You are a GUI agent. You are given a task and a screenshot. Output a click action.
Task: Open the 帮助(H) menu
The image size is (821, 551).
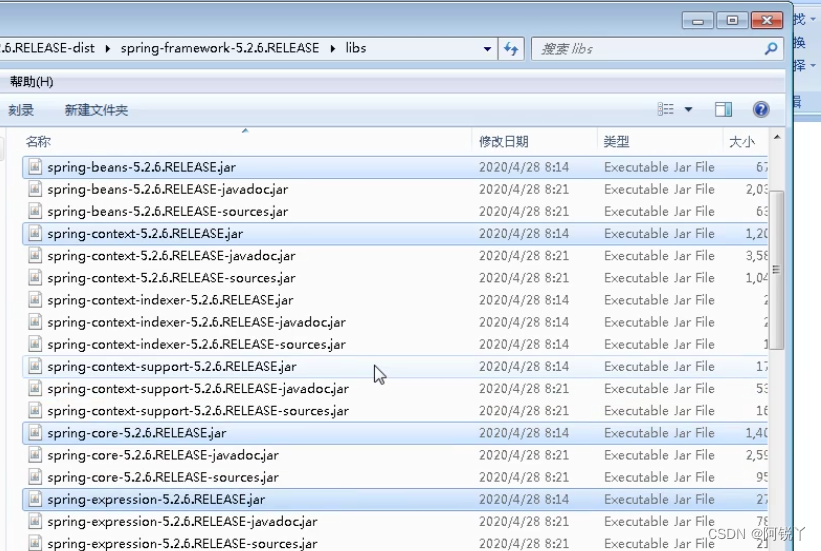point(31,82)
